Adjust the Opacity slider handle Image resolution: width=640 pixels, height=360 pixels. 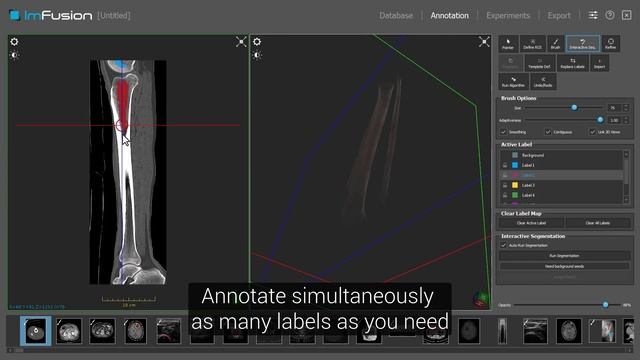606,305
